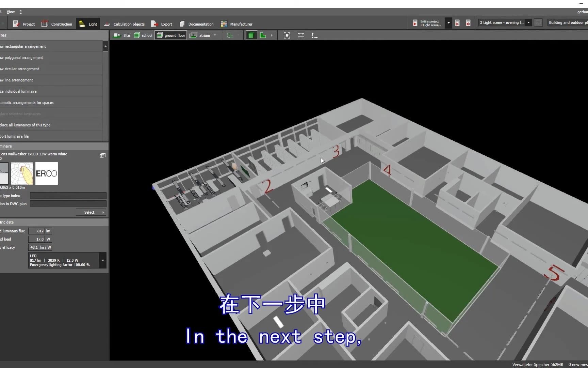Click the Photometric data section header
The image size is (588, 368).
pos(54,222)
